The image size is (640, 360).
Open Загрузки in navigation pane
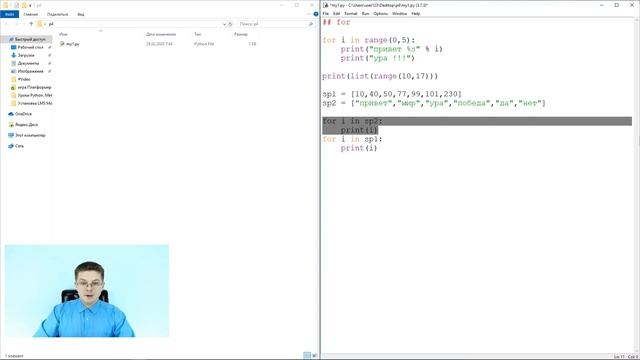tap(26, 55)
